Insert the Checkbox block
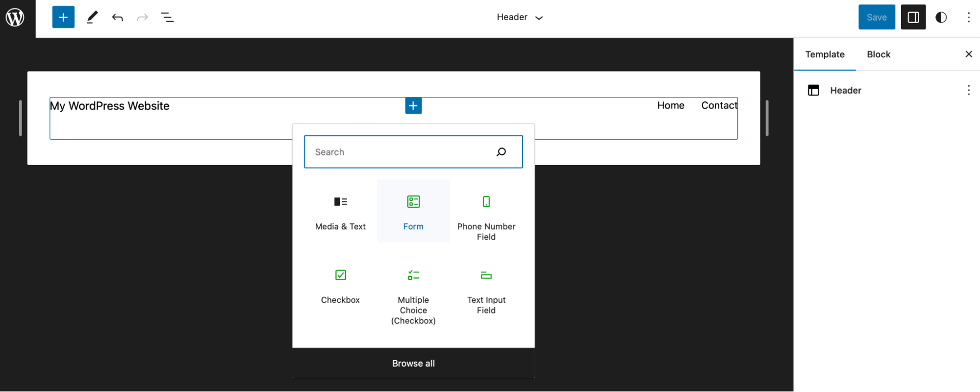Viewport: 980px width, 392px height. (x=340, y=285)
